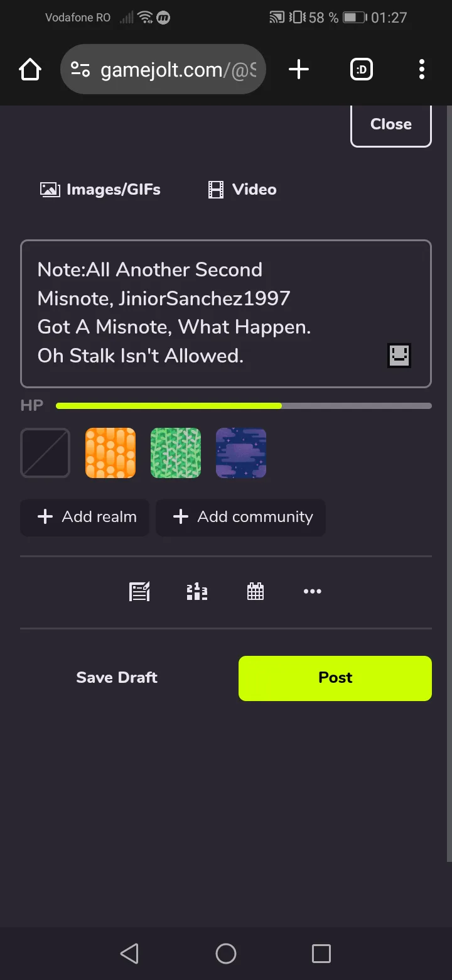Select the no-background empty swatch
Image resolution: width=452 pixels, height=980 pixels.
pyautogui.click(x=45, y=453)
